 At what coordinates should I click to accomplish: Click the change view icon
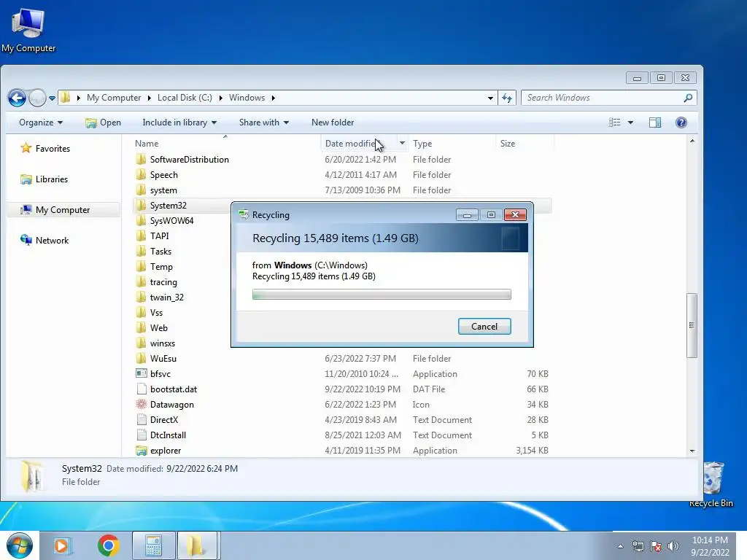coord(614,122)
